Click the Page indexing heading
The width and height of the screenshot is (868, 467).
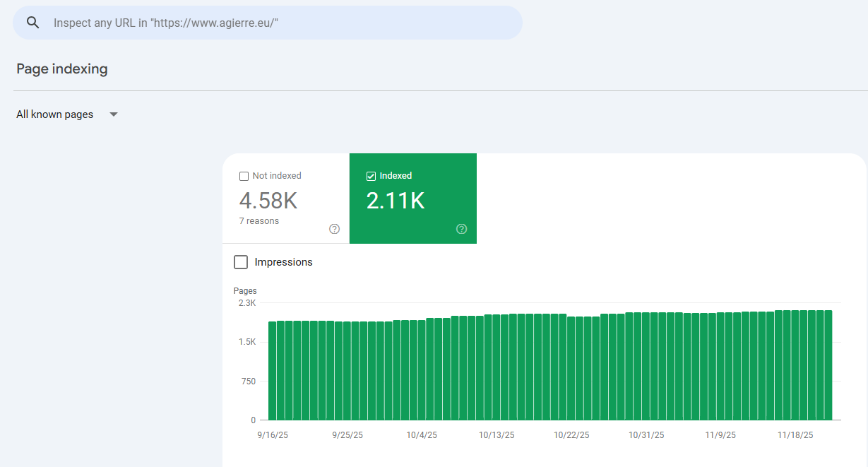pos(62,69)
